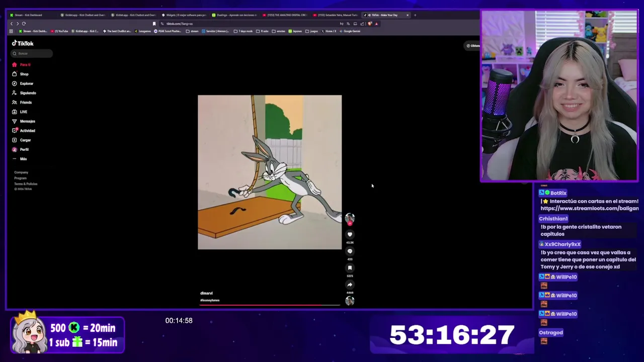
Task: Go to LIVE section
Action: [x=20, y=112]
